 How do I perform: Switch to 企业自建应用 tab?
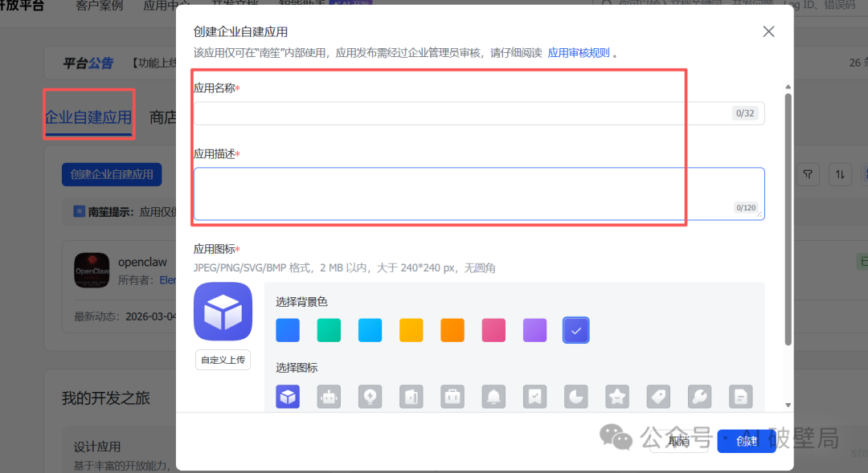coord(88,116)
